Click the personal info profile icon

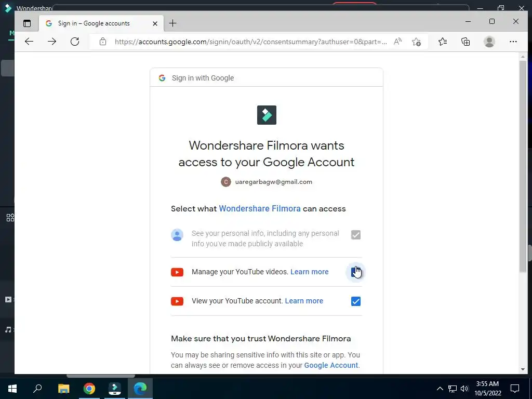177,235
